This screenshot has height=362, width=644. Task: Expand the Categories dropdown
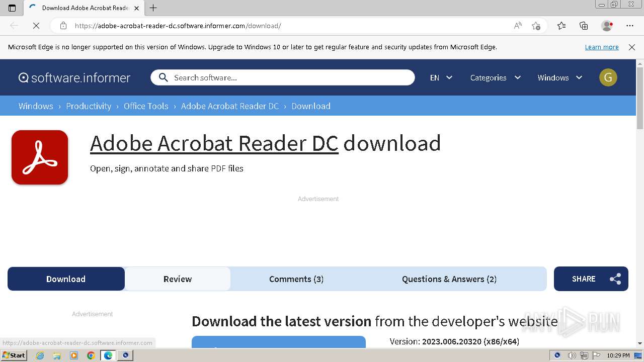click(496, 77)
